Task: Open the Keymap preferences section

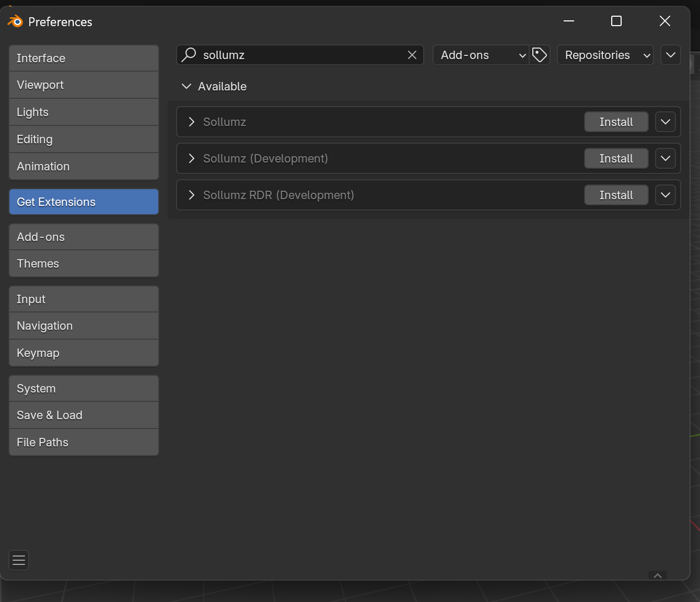Action: point(84,353)
